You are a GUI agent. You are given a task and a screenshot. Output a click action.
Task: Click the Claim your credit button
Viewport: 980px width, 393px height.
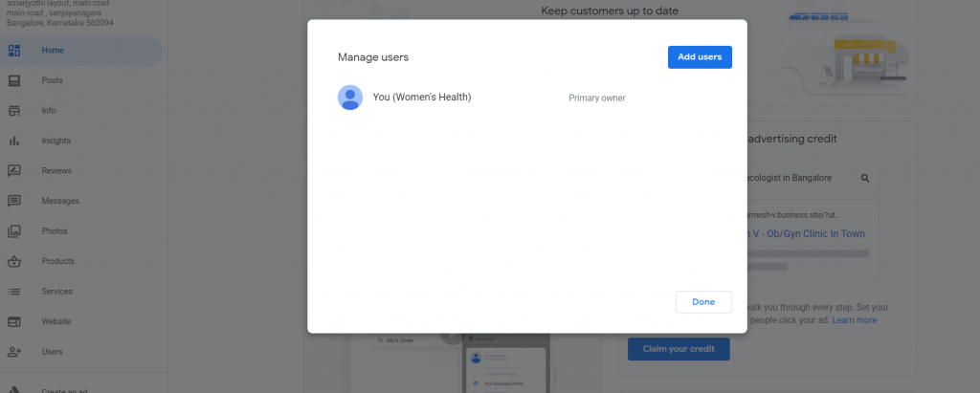click(679, 349)
